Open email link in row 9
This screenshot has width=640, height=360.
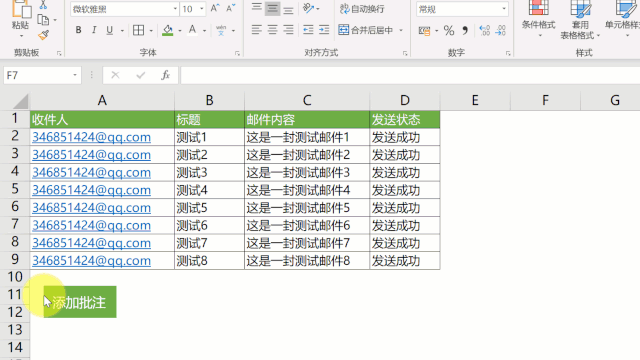click(x=91, y=261)
